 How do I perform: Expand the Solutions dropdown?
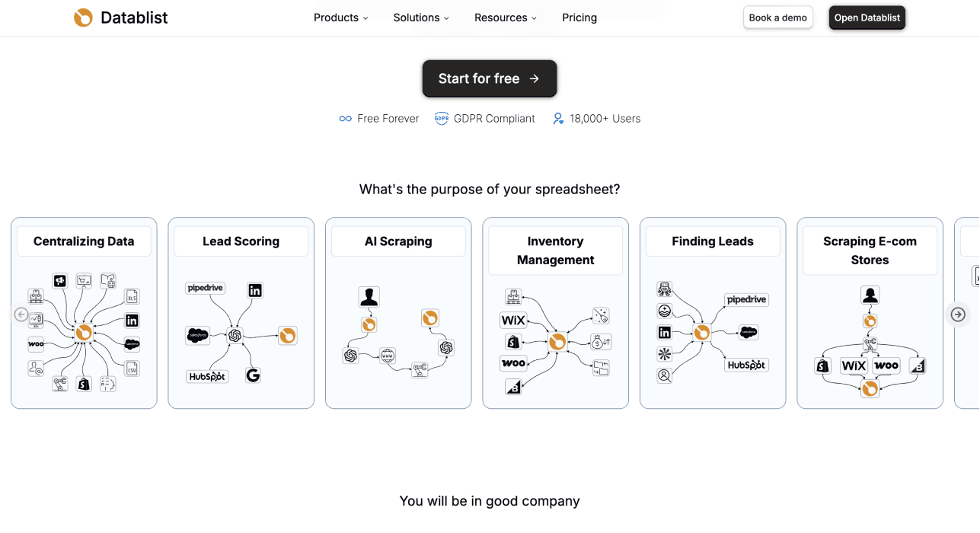(420, 17)
